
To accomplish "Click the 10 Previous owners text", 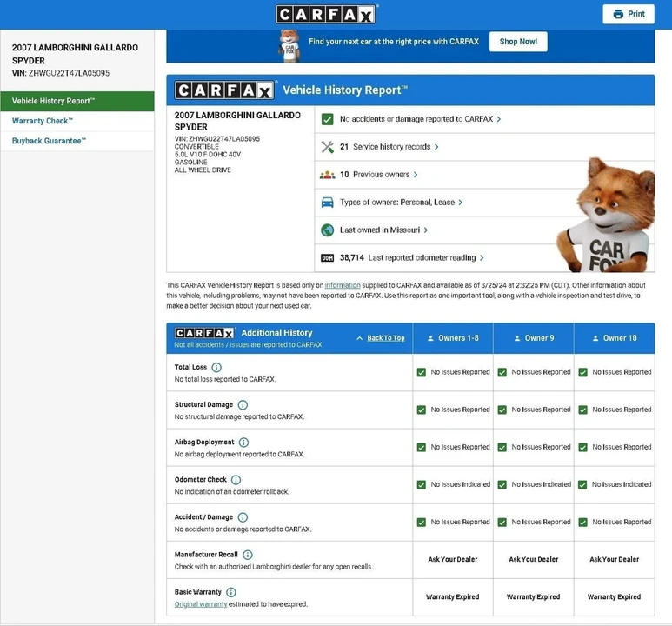I will click(x=375, y=175).
